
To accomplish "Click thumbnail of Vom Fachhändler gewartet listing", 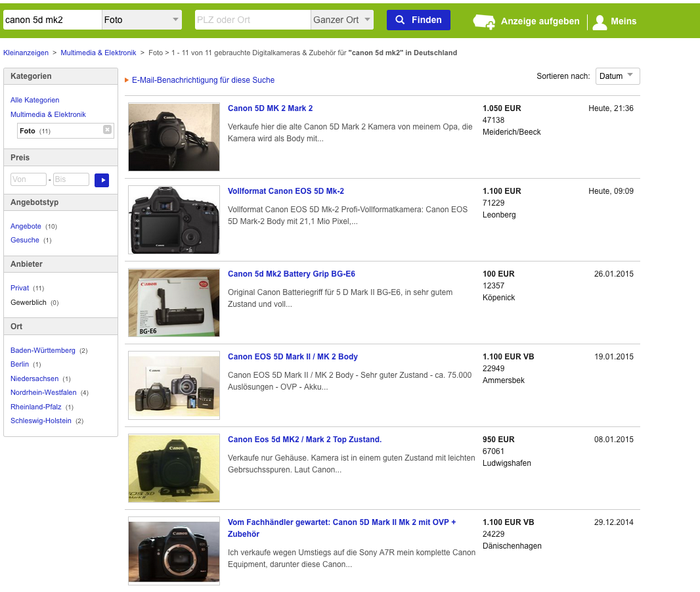I will coord(173,551).
